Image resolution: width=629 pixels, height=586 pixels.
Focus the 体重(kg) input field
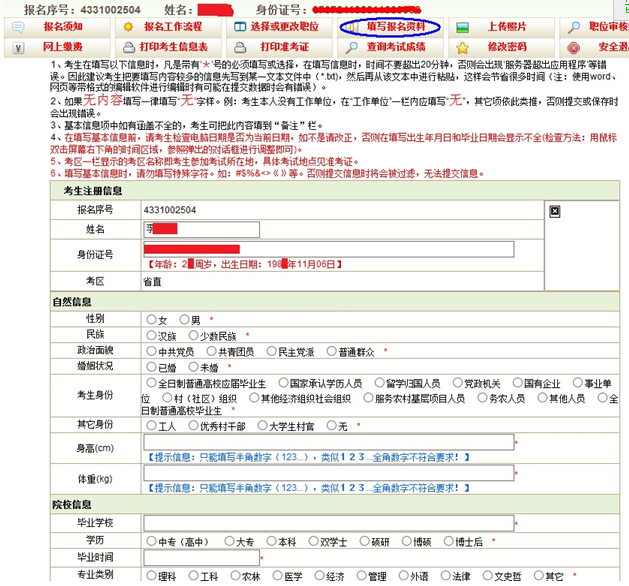[329, 472]
